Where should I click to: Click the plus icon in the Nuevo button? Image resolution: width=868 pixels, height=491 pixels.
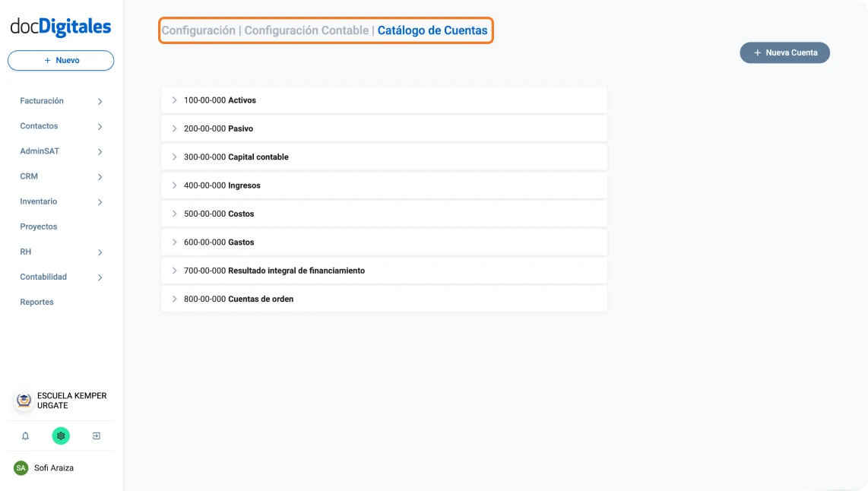(x=47, y=60)
